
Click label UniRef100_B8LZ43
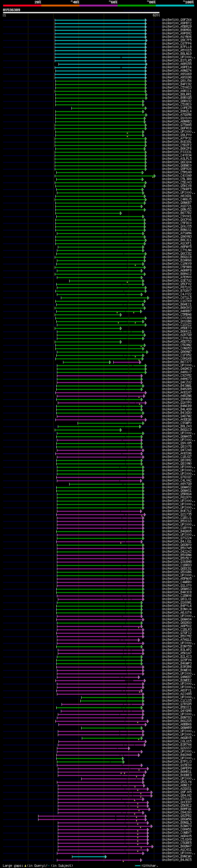click(177, 426)
